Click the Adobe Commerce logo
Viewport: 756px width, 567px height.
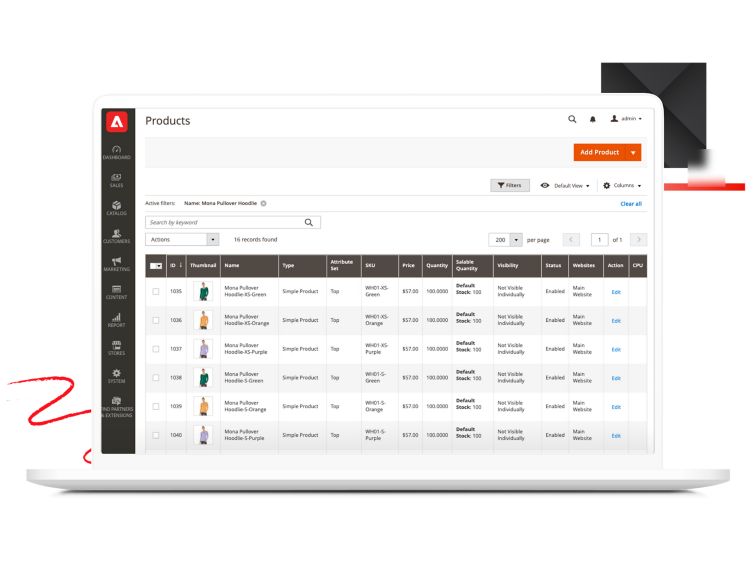coord(117,122)
